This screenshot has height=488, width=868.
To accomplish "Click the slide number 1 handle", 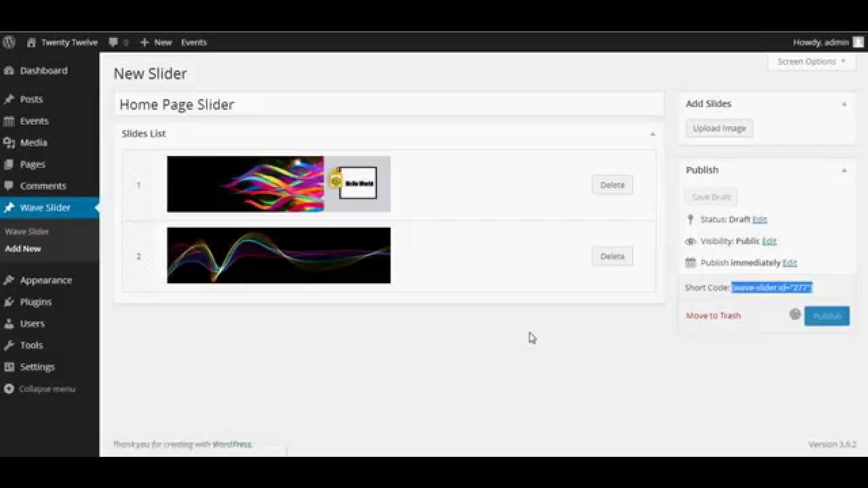I will point(138,185).
